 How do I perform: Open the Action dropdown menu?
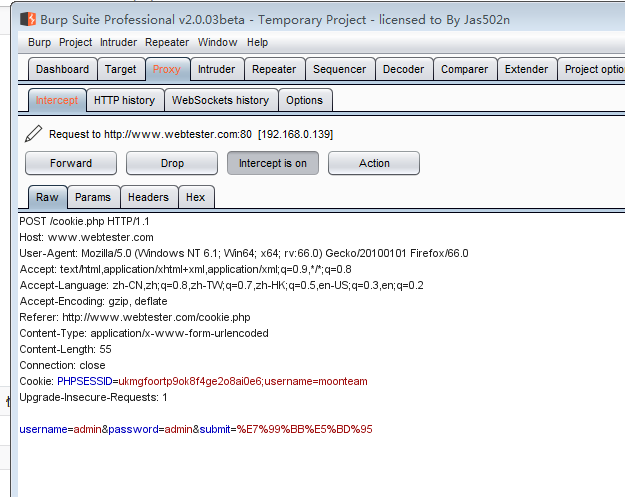[x=374, y=163]
